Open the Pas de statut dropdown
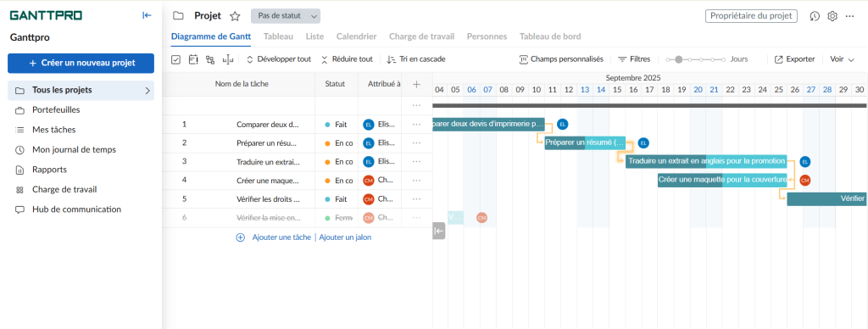The width and height of the screenshot is (868, 329). coord(286,16)
